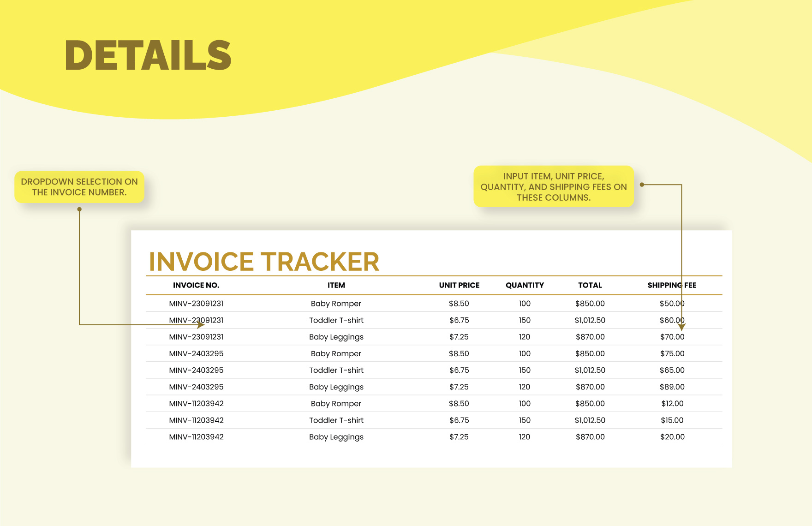Select total $870.00 in the $20.00 shipping row
Screen dimensions: 812x526
[x=590, y=436]
